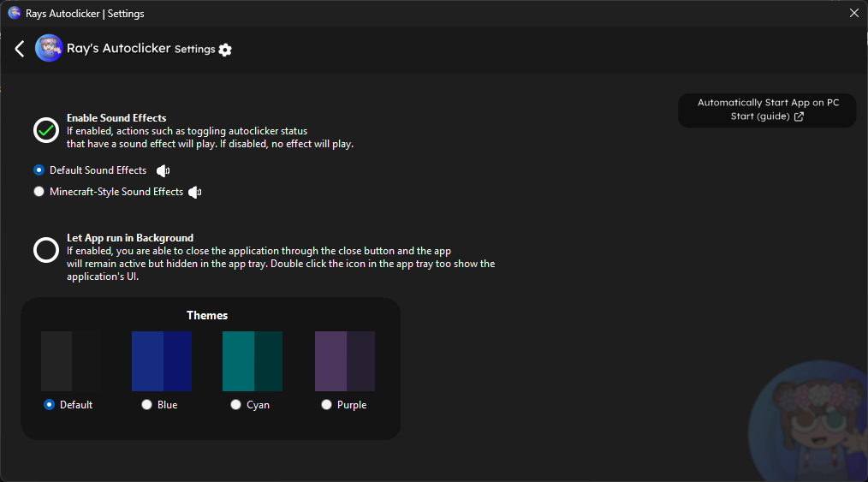Image resolution: width=868 pixels, height=482 pixels.
Task: Choose the Cyan theme radio button
Action: (235, 405)
